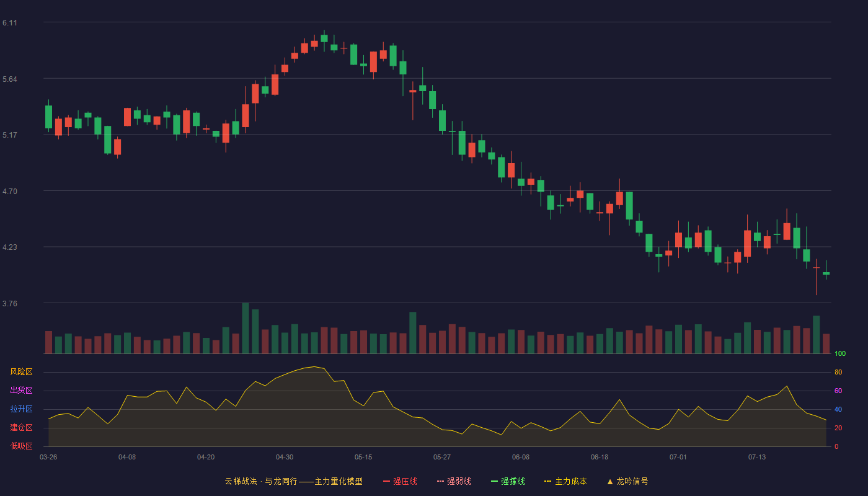The height and width of the screenshot is (496, 868).
Task: Click the 6.11 price axis label
Action: coord(10,23)
